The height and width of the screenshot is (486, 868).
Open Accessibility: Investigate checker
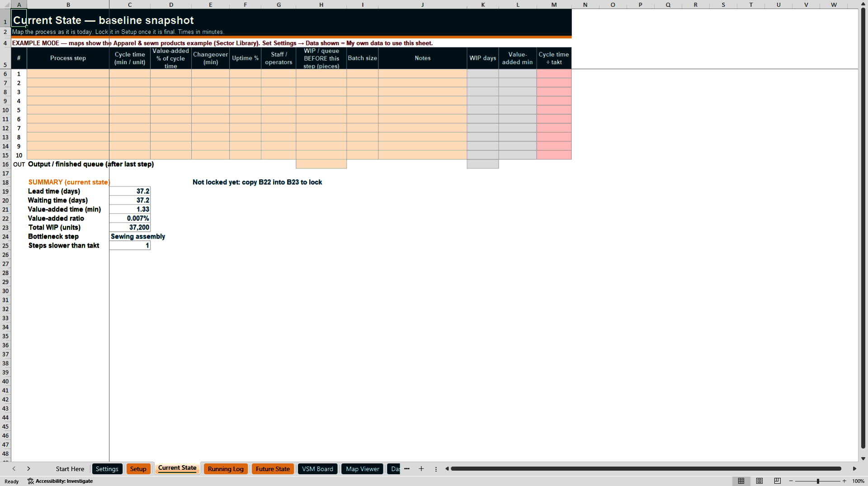[x=60, y=481]
